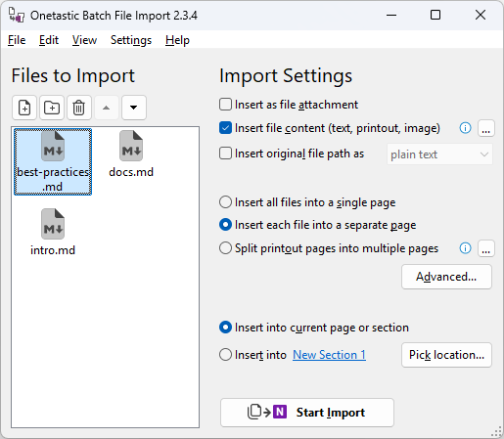Click the app icon in title bar
This screenshot has height=439, width=504.
(17, 16)
